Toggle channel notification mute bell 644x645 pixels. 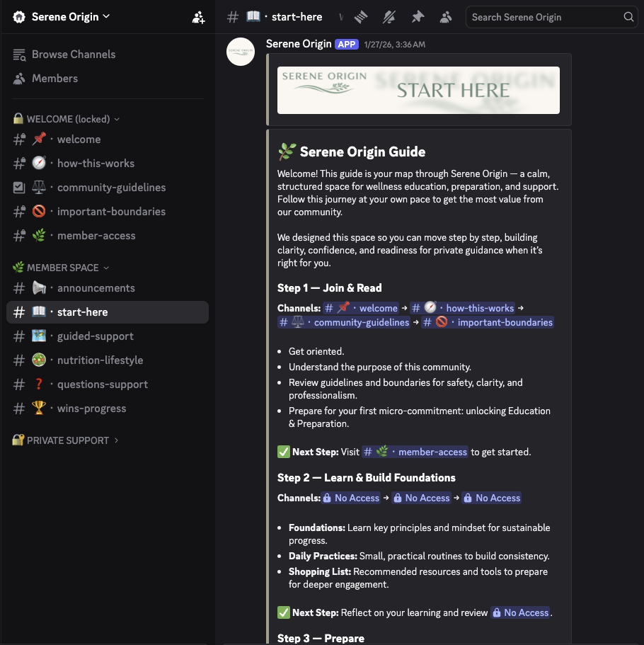click(389, 16)
